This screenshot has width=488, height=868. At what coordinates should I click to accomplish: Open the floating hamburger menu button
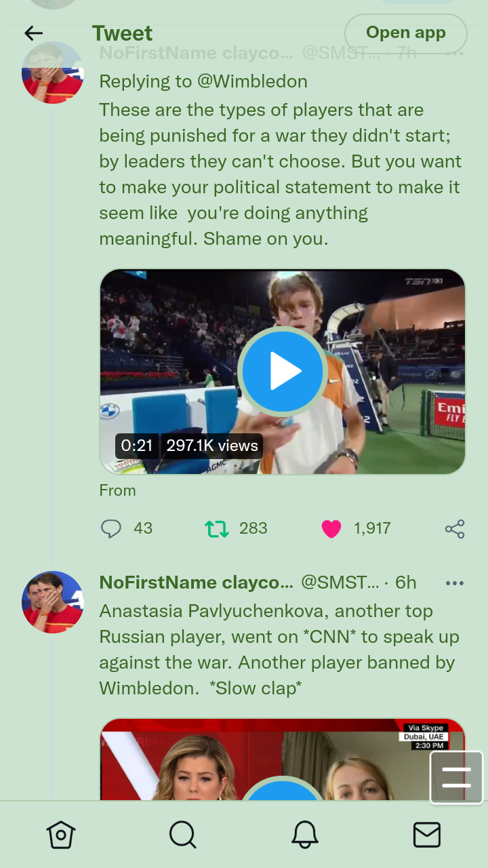456,777
